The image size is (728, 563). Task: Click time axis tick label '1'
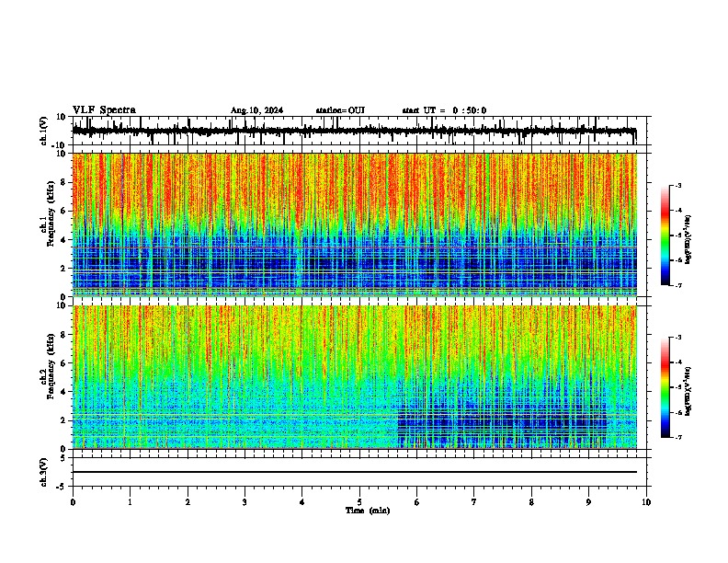pos(130,502)
